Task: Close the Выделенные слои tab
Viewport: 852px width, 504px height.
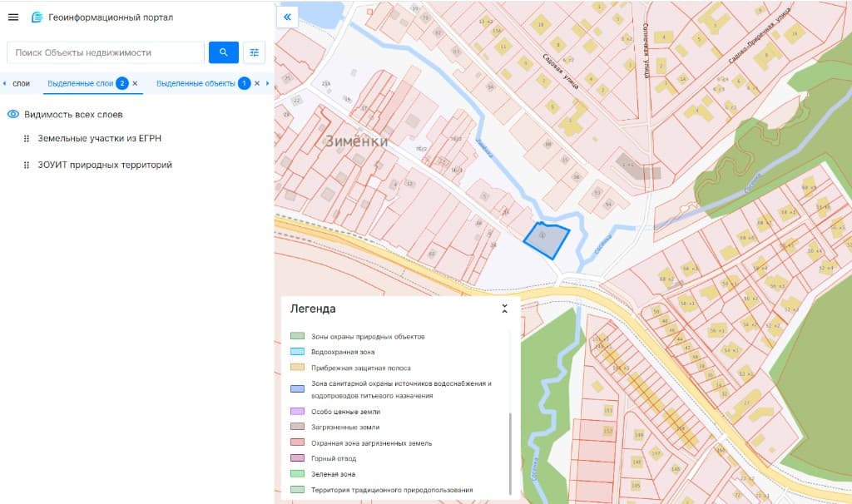Action: 135,84
